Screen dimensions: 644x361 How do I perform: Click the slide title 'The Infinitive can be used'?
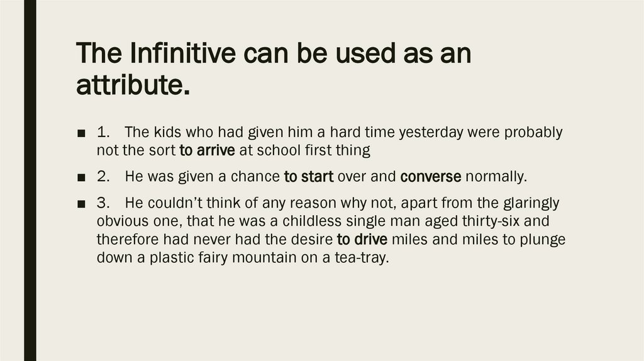pos(274,55)
